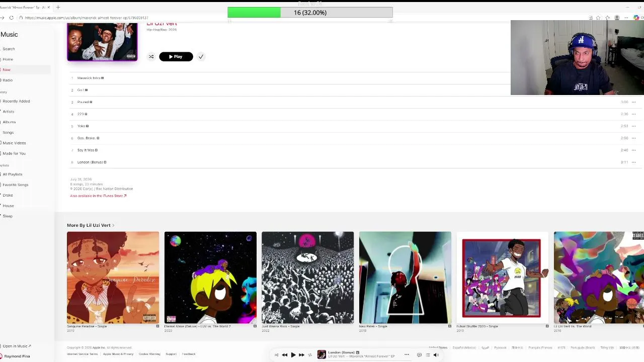Image resolution: width=644 pixels, height=362 pixels.
Task: Open Music Videos in the sidebar
Action: point(14,143)
